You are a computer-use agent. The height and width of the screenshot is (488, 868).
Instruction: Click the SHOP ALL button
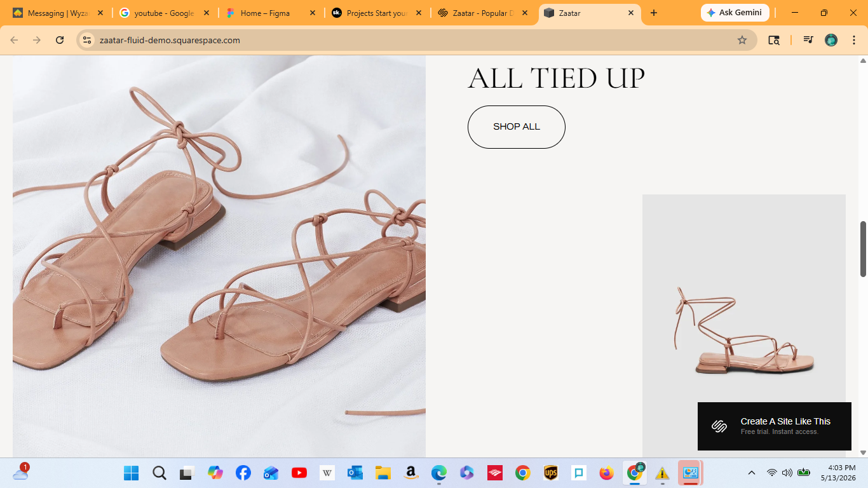(x=516, y=127)
